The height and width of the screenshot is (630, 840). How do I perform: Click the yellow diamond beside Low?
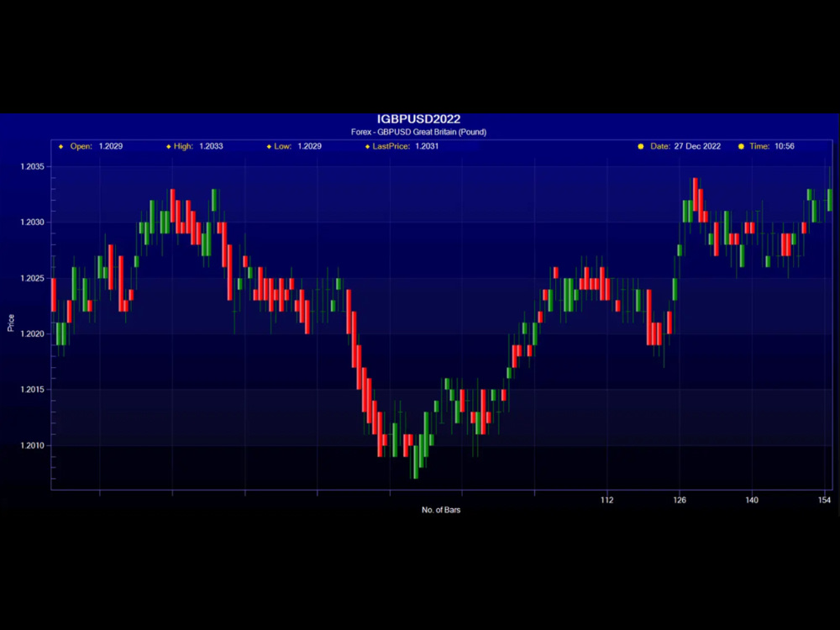269,147
